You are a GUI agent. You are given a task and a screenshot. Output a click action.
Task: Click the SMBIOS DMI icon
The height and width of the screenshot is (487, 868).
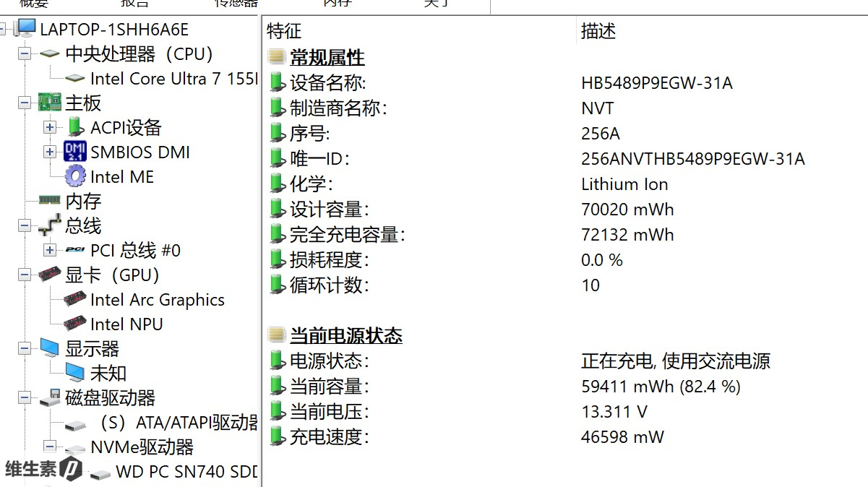click(75, 152)
